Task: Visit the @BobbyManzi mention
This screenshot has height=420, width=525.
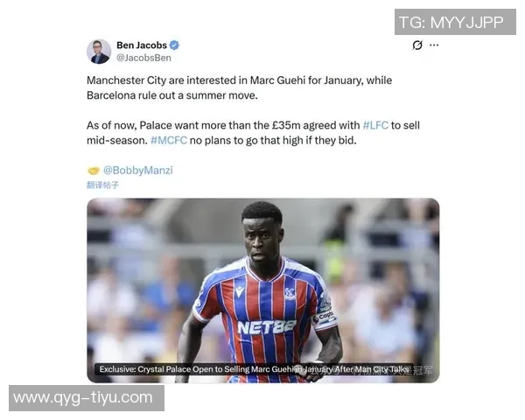Action: click(x=138, y=170)
